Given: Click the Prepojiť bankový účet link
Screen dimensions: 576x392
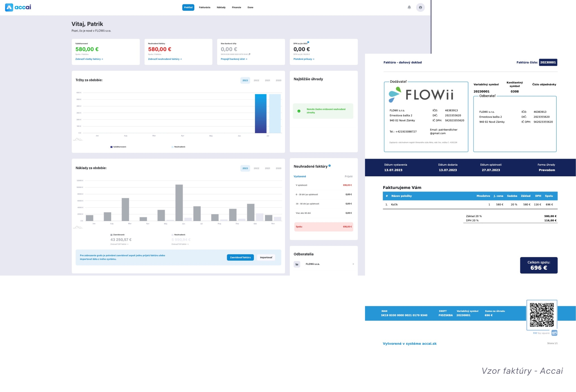Looking at the screenshot, I should (x=234, y=59).
